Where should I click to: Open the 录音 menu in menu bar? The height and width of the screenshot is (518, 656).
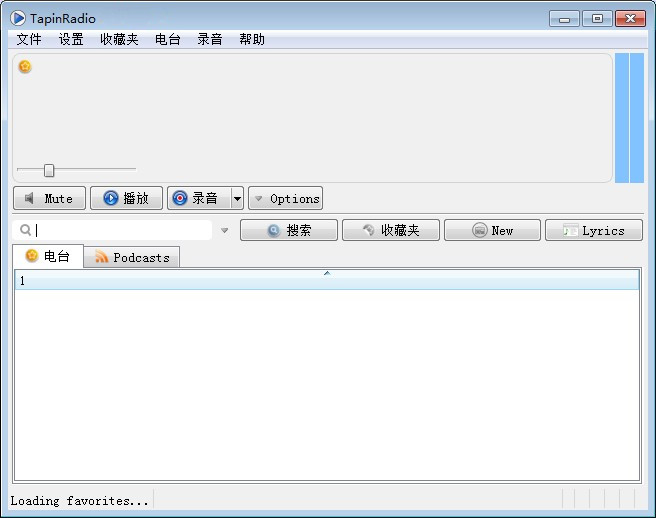(x=210, y=39)
